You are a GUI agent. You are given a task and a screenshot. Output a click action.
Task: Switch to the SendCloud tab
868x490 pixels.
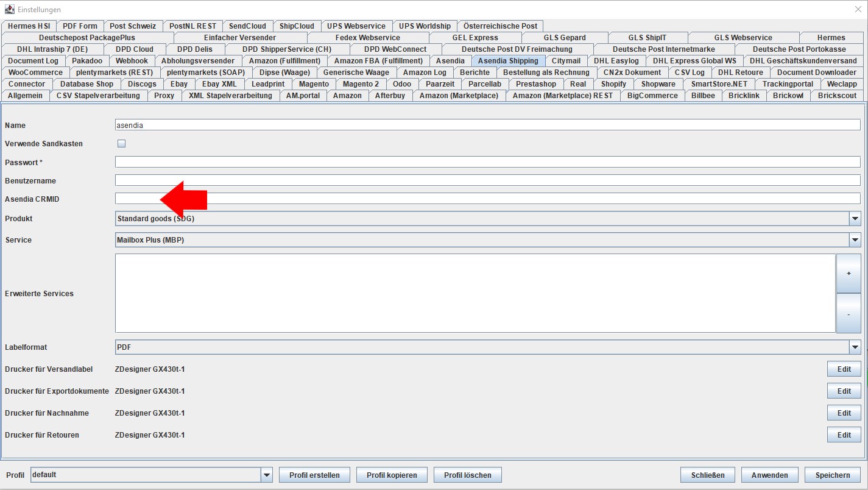click(247, 26)
